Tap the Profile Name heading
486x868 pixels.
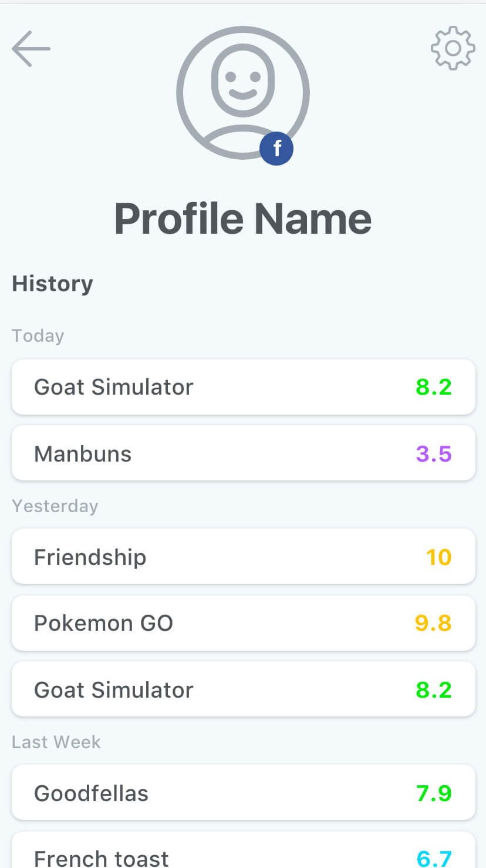[242, 218]
